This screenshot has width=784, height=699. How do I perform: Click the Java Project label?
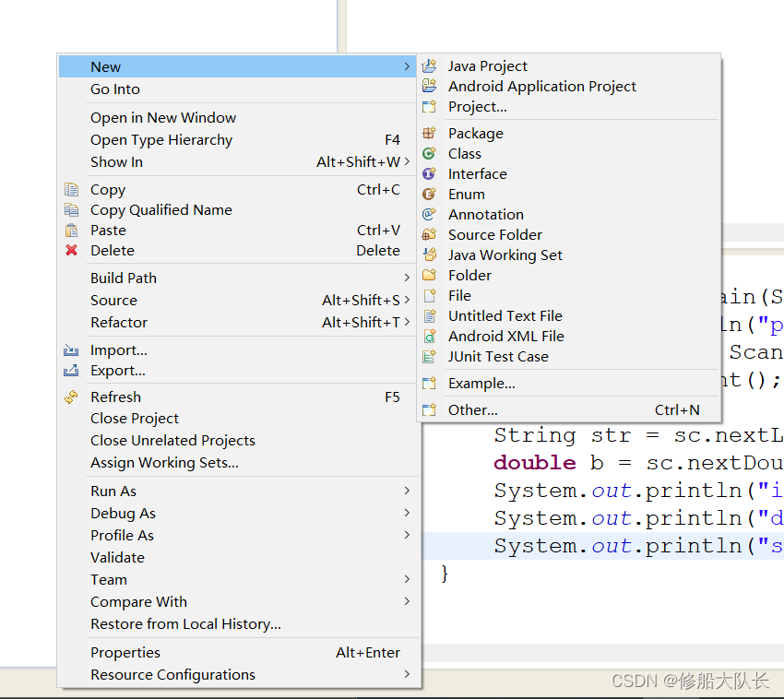[x=488, y=66]
